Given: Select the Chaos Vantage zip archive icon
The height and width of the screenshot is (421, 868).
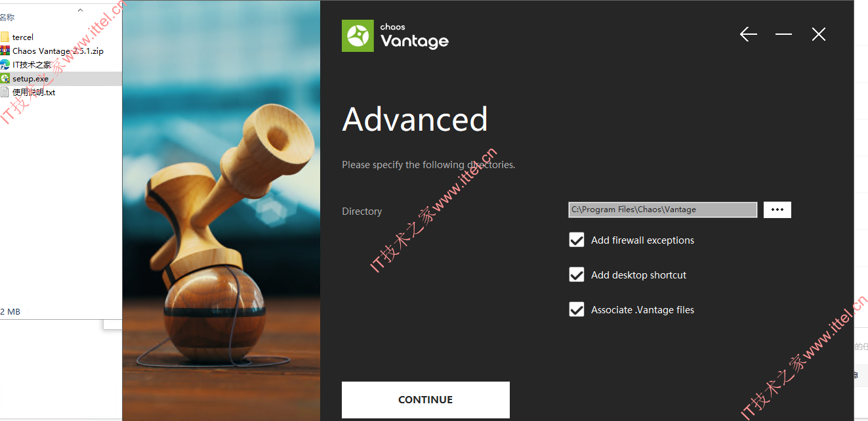Looking at the screenshot, I should point(5,51).
